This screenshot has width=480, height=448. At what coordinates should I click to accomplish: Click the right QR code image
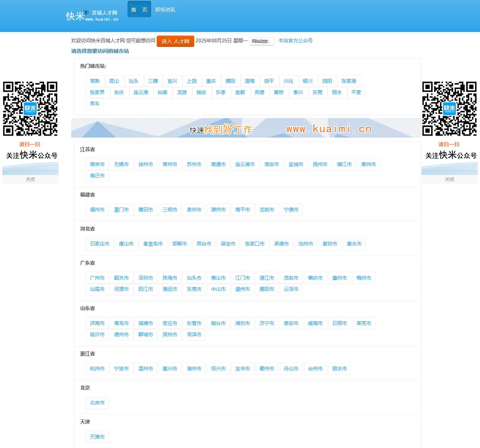click(x=449, y=108)
